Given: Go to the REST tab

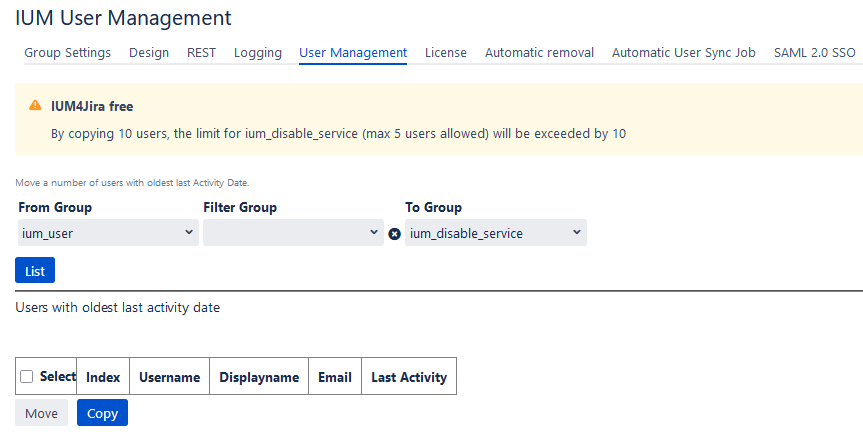Looking at the screenshot, I should click(x=201, y=53).
